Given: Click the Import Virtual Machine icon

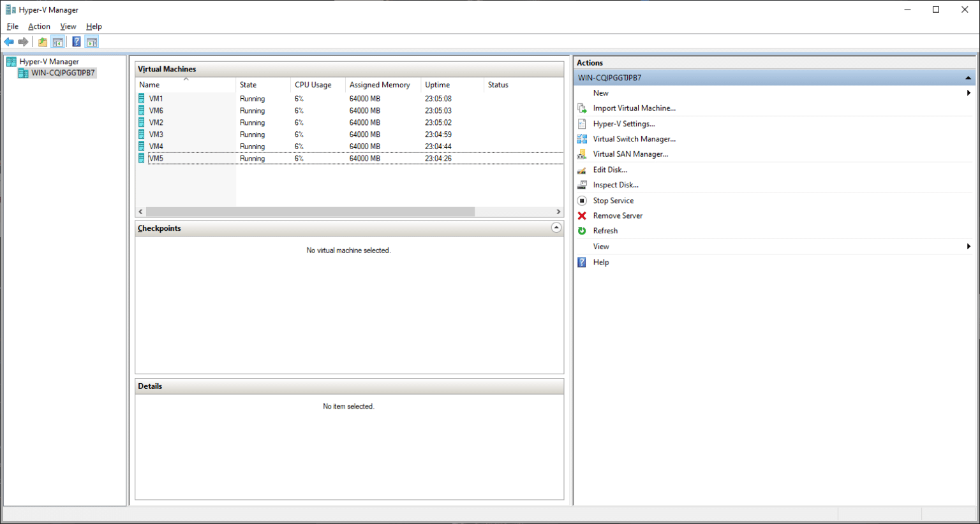Looking at the screenshot, I should [x=582, y=108].
